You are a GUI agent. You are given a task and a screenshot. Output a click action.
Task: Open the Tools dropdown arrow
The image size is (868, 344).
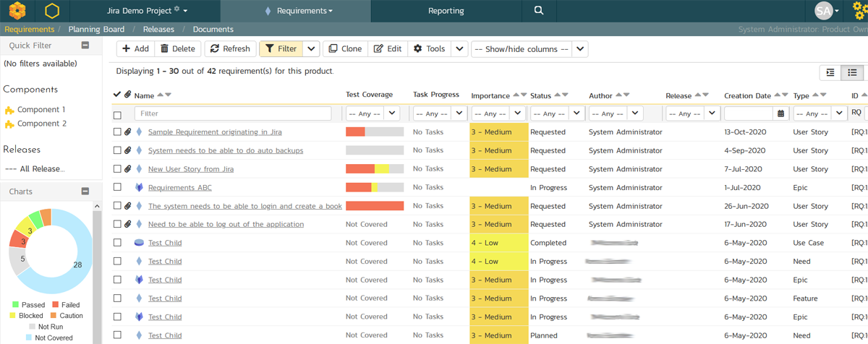pyautogui.click(x=459, y=49)
